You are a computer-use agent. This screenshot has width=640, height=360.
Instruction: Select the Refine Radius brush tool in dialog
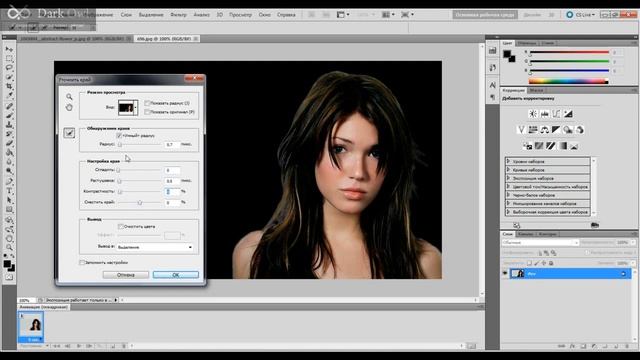coord(69,133)
